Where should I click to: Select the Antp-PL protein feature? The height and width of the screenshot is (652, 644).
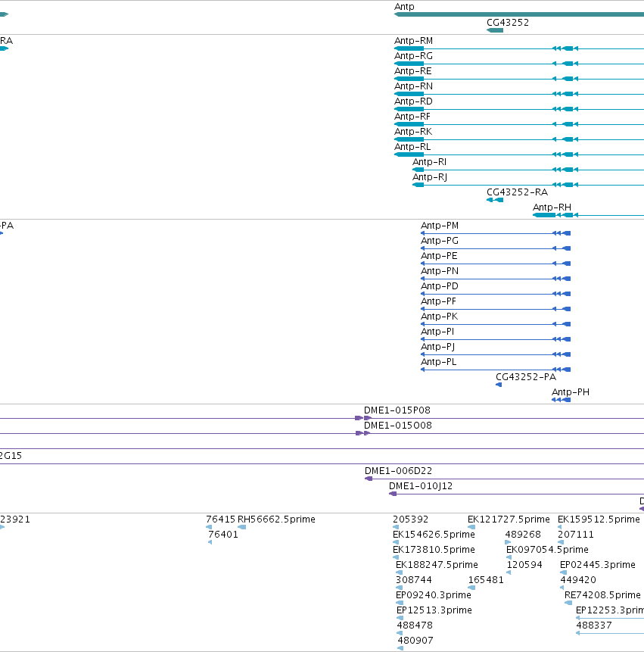pos(439,362)
